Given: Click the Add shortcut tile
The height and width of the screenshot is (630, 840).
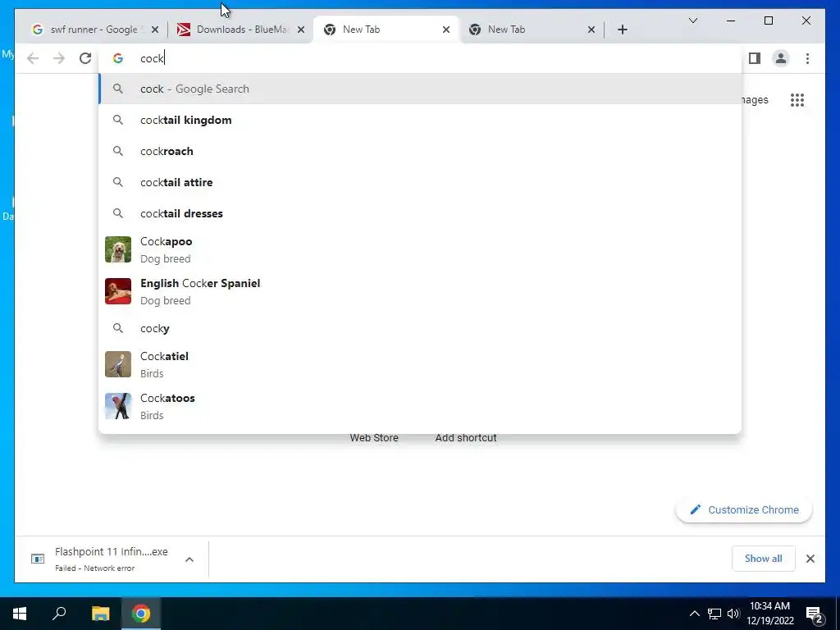Looking at the screenshot, I should pos(466,438).
